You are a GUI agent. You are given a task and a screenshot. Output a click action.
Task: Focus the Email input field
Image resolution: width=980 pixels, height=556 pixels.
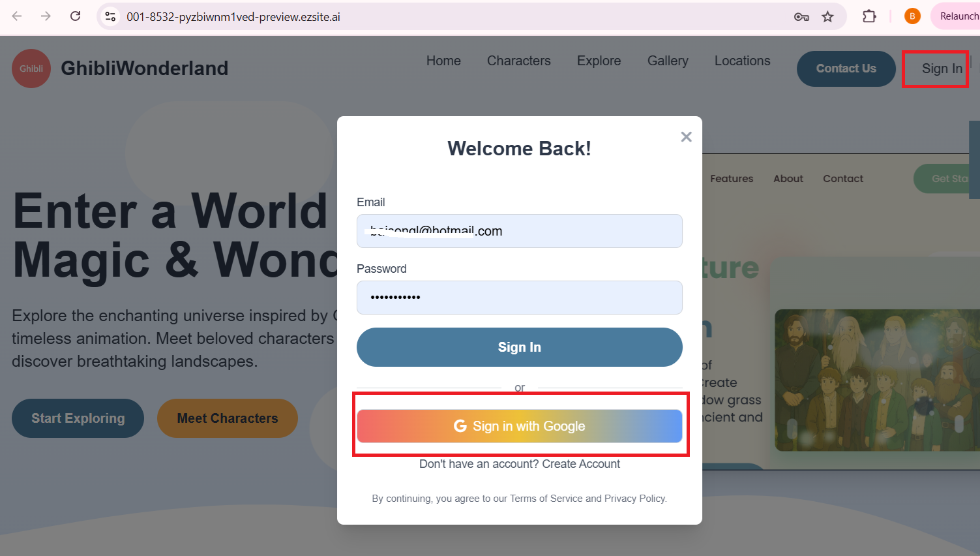click(x=519, y=231)
